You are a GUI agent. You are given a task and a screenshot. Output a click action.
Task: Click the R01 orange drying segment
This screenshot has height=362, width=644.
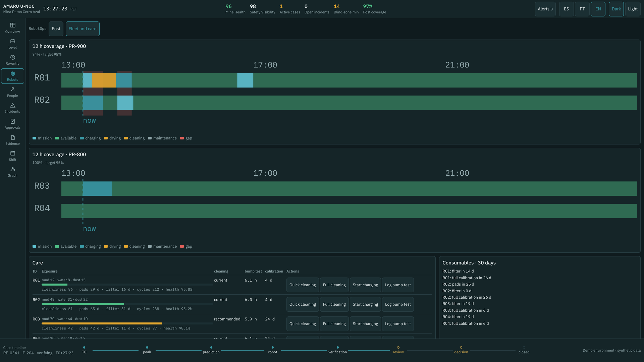click(104, 80)
